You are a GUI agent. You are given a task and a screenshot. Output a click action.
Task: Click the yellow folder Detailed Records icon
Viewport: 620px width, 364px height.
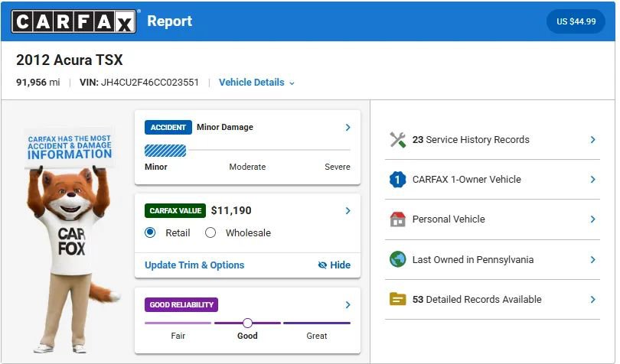397,299
